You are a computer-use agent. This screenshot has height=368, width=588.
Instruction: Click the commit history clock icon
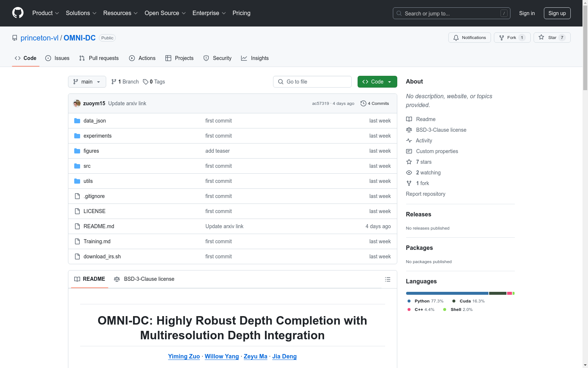click(x=363, y=103)
